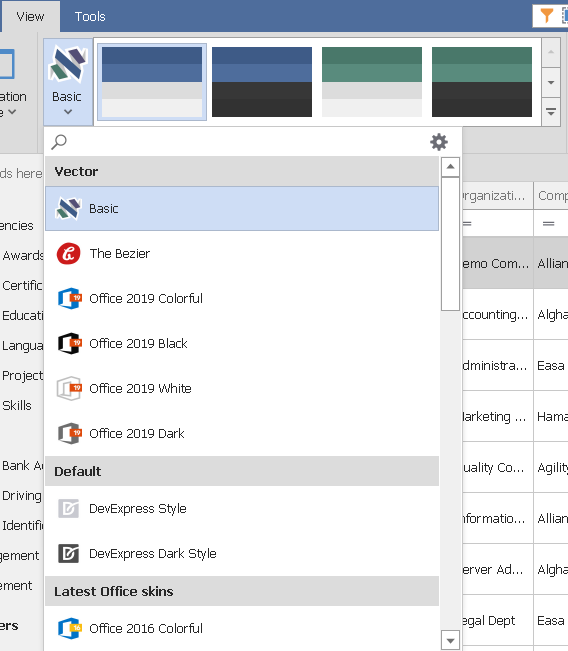Pick the blue and dark palette swatch
Image resolution: width=568 pixels, height=651 pixels.
click(262, 82)
